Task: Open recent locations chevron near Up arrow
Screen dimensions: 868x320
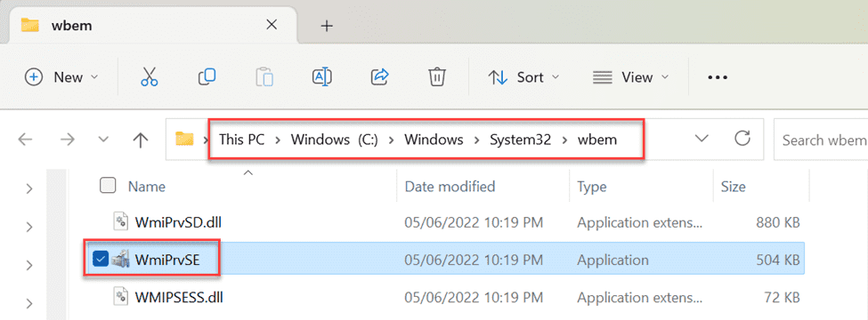Action: (103, 140)
